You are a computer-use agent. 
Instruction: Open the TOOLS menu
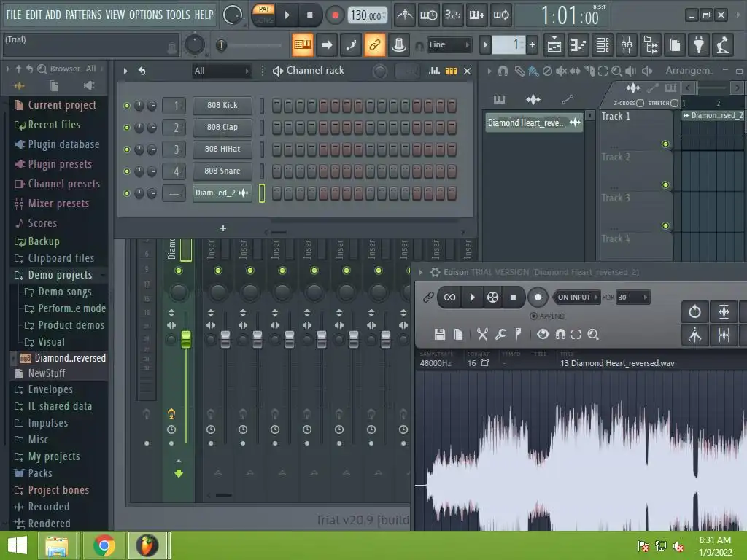(x=178, y=15)
